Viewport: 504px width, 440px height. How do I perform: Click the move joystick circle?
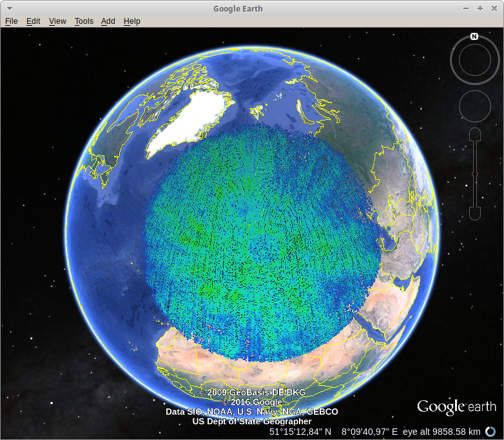(475, 106)
